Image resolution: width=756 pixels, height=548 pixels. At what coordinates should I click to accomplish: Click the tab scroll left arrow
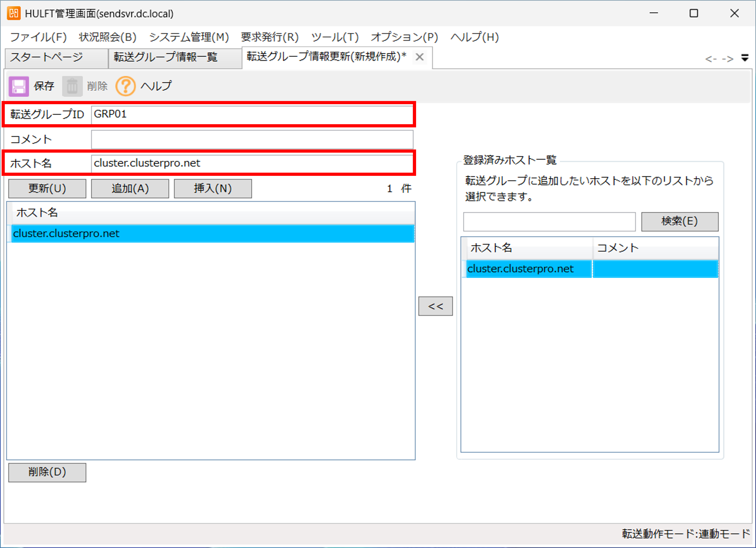(711, 59)
